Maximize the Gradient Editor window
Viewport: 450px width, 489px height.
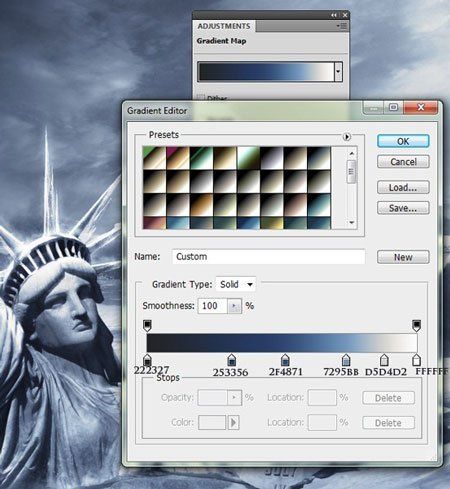[393, 107]
